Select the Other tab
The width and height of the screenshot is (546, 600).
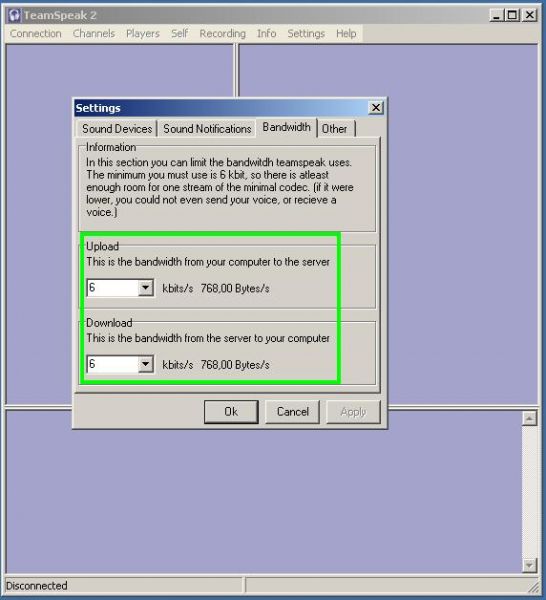pyautogui.click(x=334, y=129)
